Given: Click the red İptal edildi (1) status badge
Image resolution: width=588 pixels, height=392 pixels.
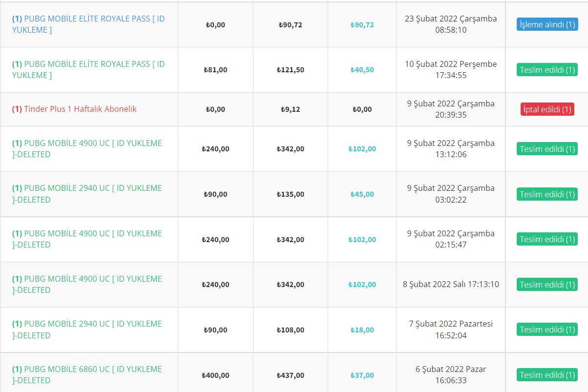Looking at the screenshot, I should click(x=547, y=109).
